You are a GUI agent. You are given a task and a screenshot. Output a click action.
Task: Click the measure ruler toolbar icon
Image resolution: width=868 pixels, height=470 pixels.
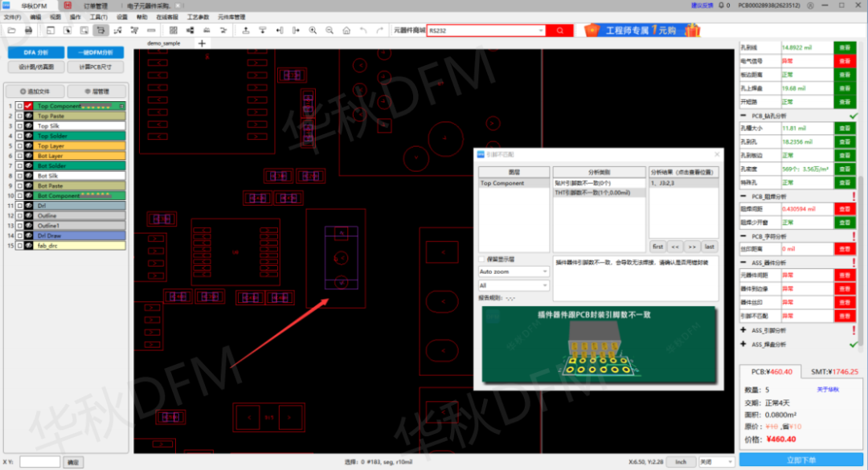click(x=151, y=31)
